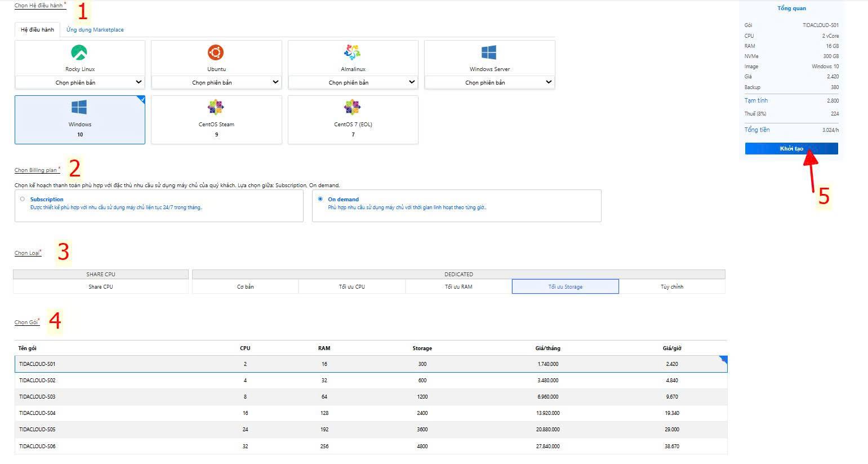
Task: Click the CentOS Steam 9 logo
Action: 216,107
